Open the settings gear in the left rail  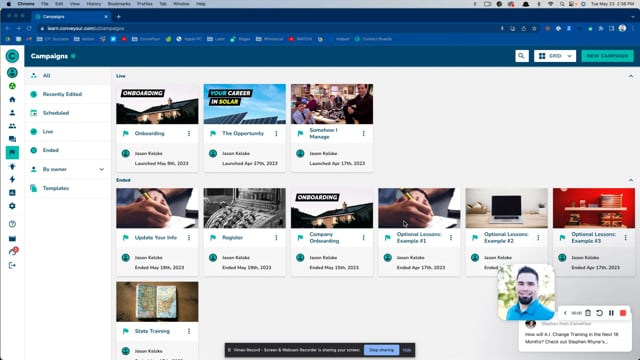pyautogui.click(x=12, y=206)
